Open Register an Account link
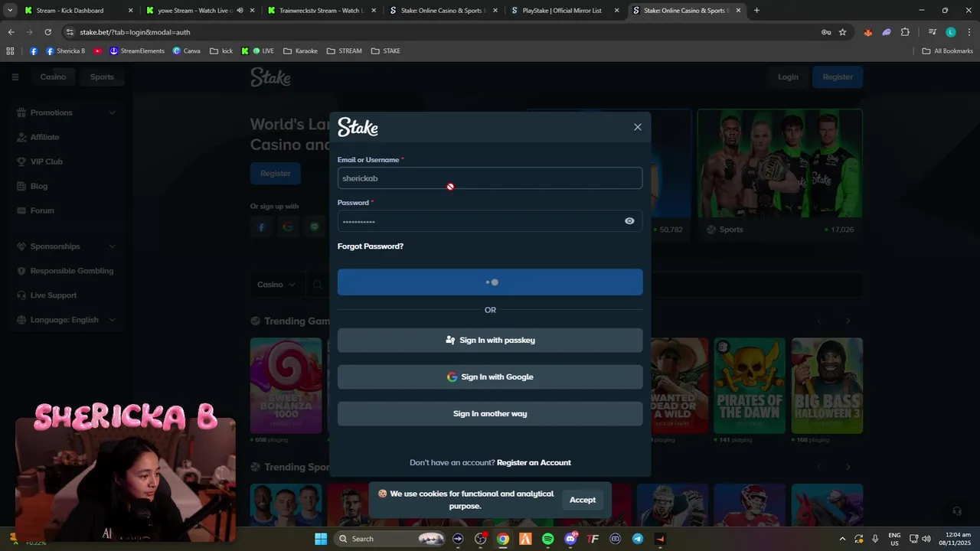 (x=534, y=463)
